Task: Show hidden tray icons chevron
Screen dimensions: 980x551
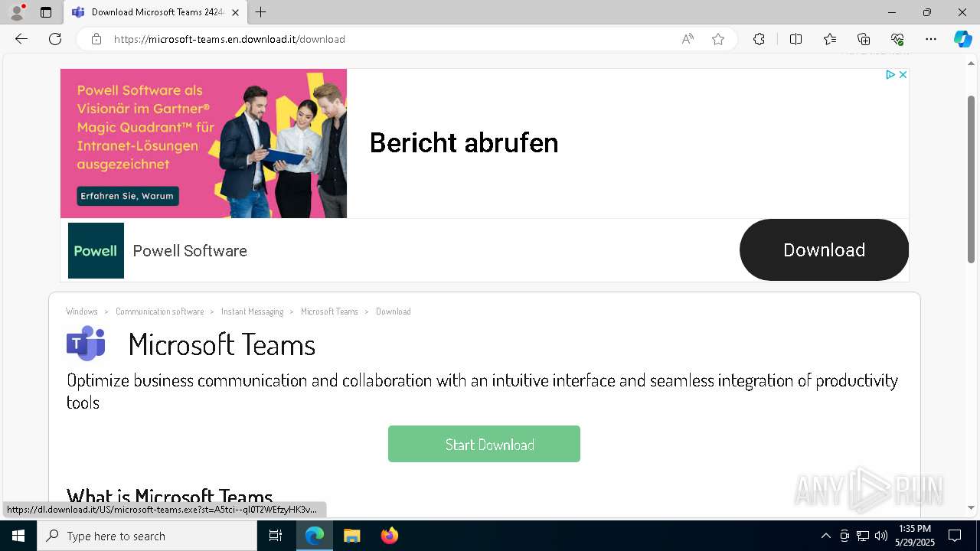Action: point(825,536)
